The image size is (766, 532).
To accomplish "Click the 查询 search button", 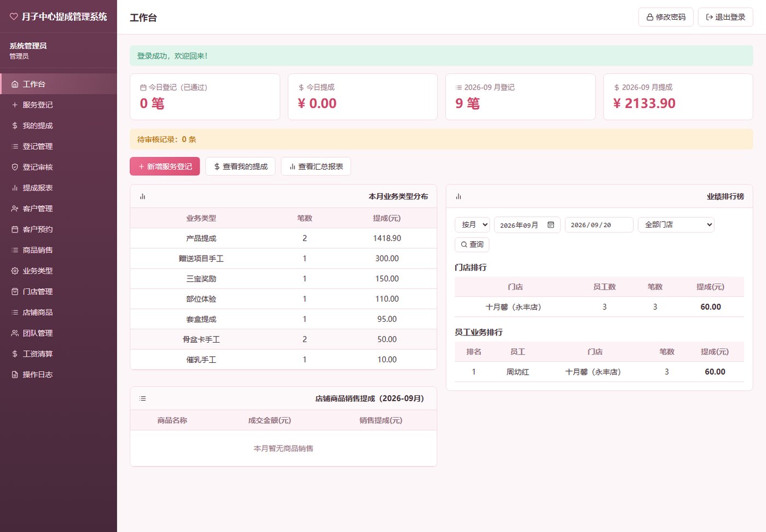I will pos(472,245).
